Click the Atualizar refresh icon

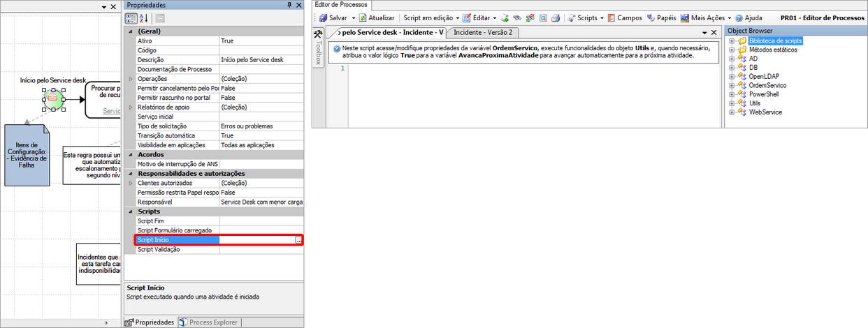(x=363, y=18)
